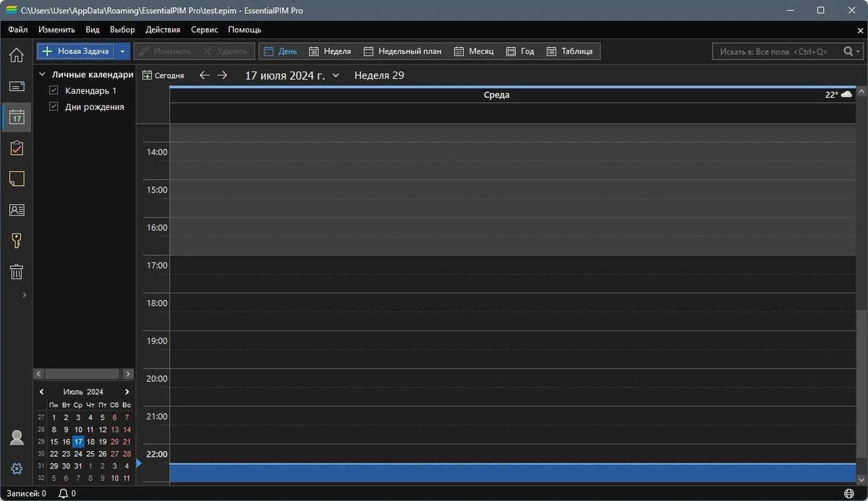Open the user account profile icon
Image resolution: width=868 pixels, height=501 pixels.
tap(16, 438)
